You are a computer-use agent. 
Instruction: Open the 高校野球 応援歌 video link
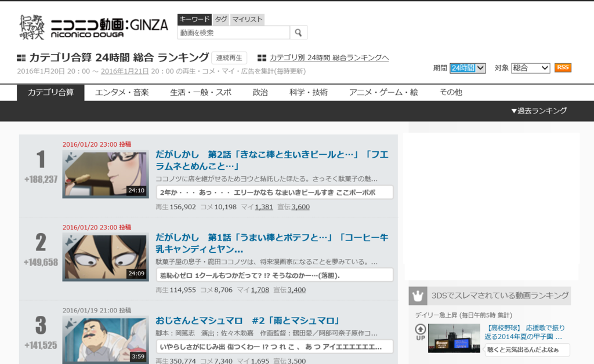click(x=524, y=332)
